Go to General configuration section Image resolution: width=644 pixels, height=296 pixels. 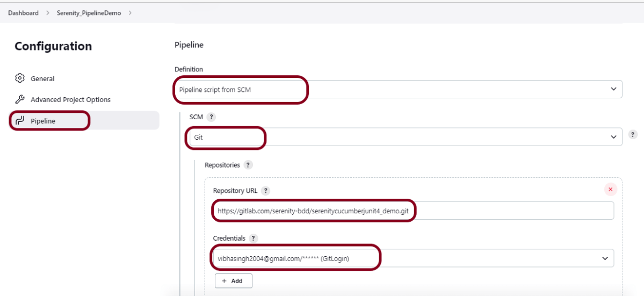(42, 78)
